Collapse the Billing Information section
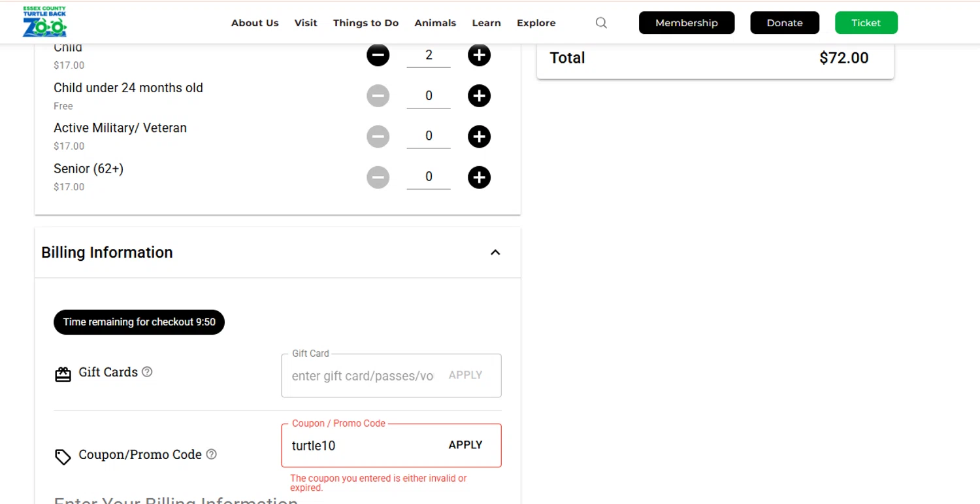 pyautogui.click(x=495, y=252)
